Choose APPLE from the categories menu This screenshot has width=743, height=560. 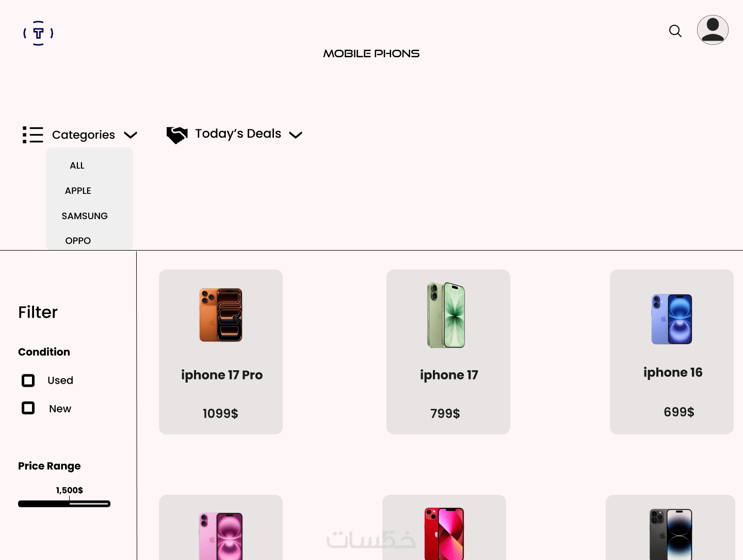pos(78,191)
